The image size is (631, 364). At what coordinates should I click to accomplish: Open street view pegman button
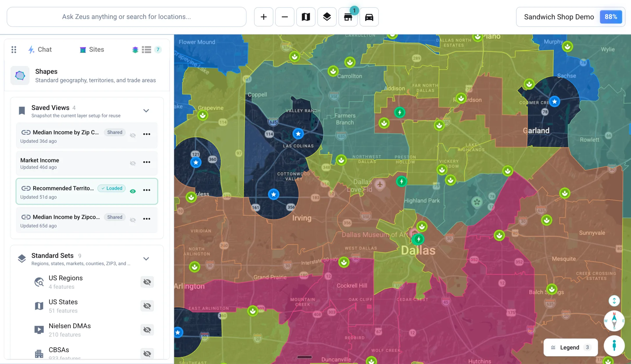614,346
